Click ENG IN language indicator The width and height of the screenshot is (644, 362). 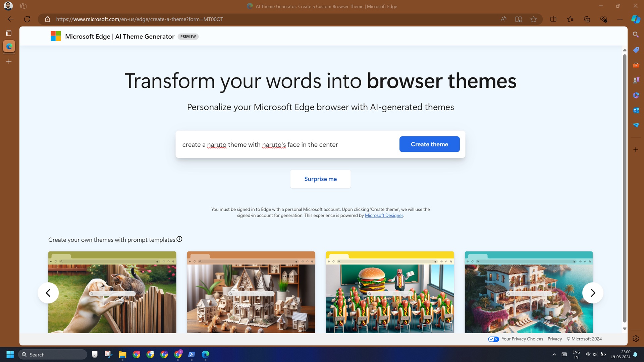coord(576,354)
